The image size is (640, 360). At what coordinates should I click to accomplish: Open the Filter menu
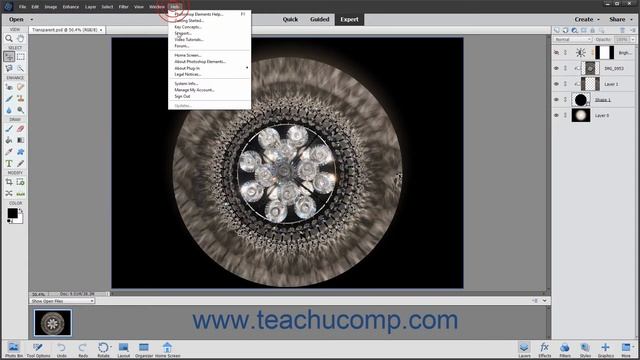[x=123, y=7]
